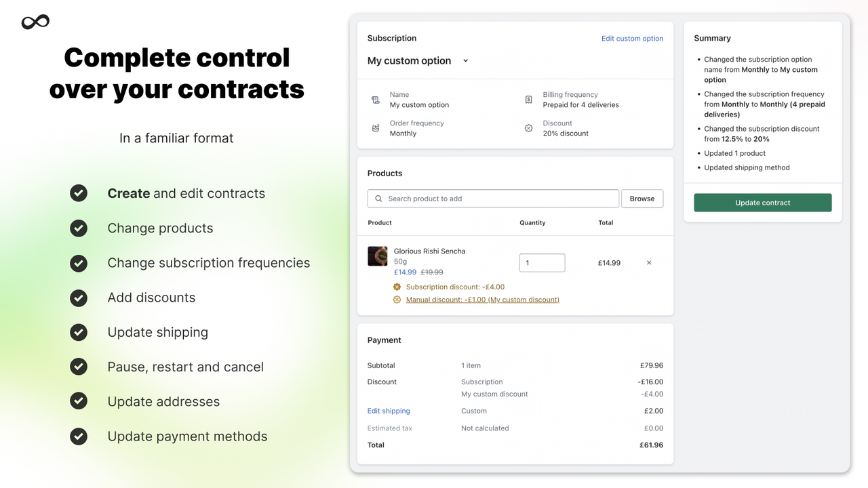Click the Discount badge icon in Subscription details
868x488 pixels.
(x=529, y=128)
